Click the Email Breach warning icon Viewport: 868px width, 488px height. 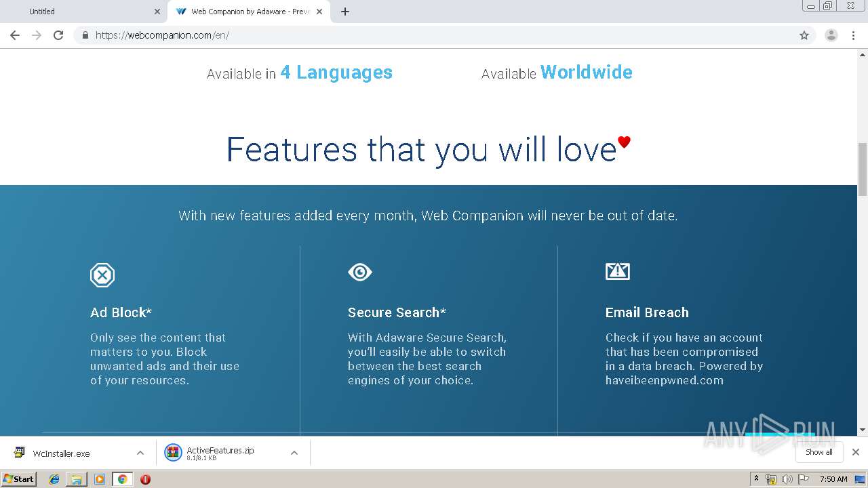[x=618, y=271]
